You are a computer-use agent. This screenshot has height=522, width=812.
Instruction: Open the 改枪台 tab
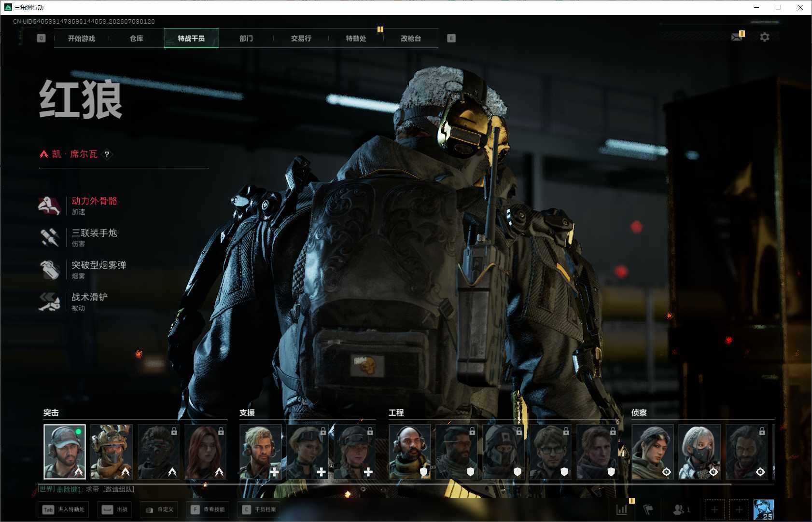click(411, 38)
